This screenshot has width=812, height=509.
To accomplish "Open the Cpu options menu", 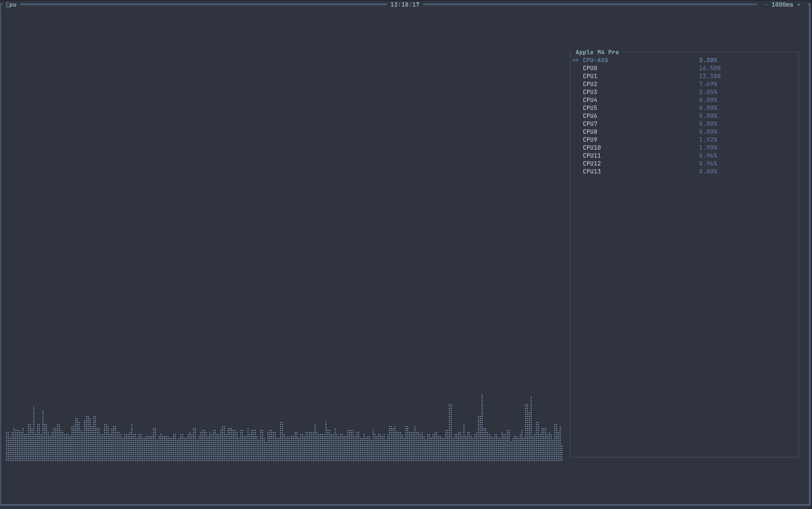I will point(11,5).
